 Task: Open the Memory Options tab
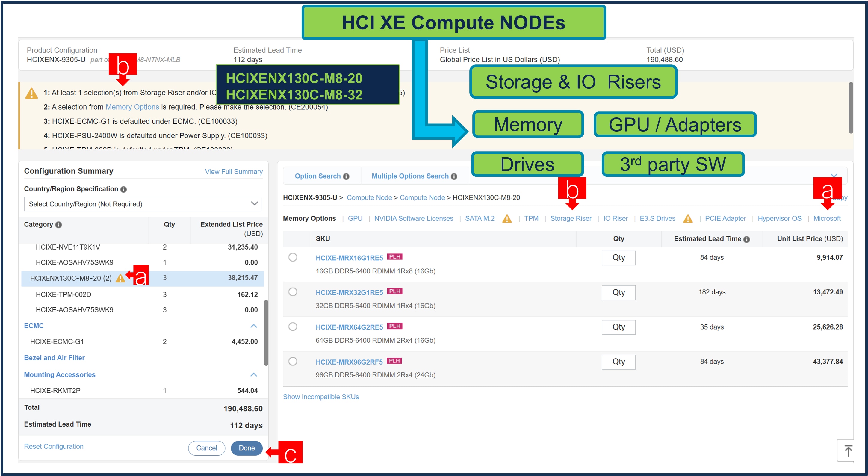309,218
